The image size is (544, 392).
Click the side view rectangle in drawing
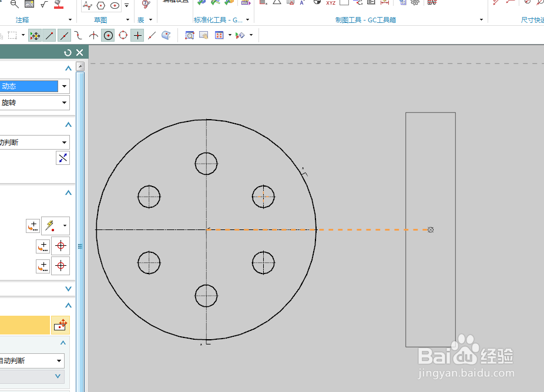pos(431,229)
